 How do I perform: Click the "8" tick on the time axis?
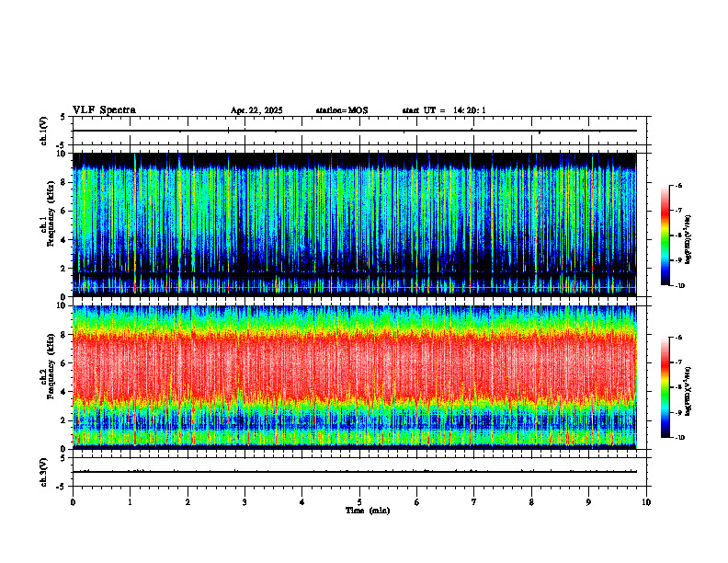click(531, 502)
